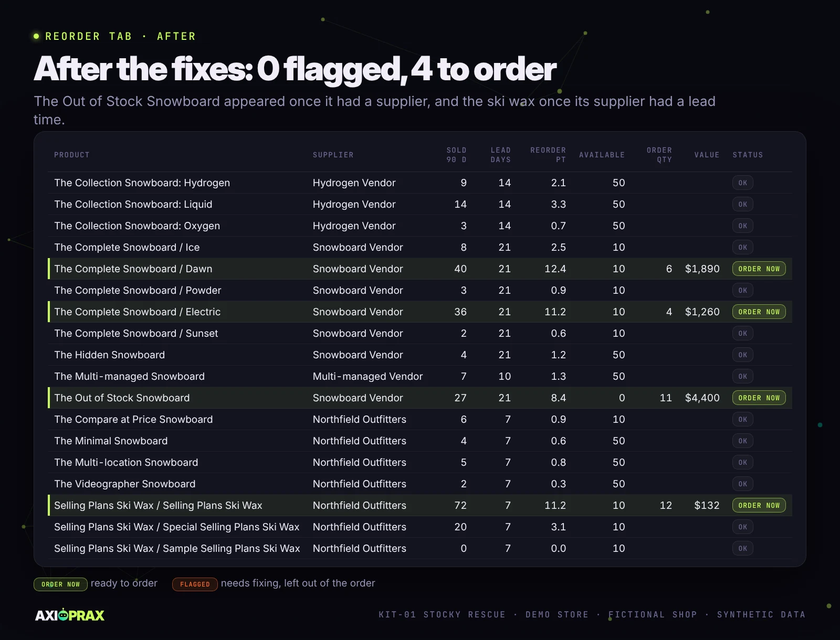Image resolution: width=840 pixels, height=640 pixels.
Task: Click the 12.4 reorder point value
Action: pyautogui.click(x=555, y=269)
